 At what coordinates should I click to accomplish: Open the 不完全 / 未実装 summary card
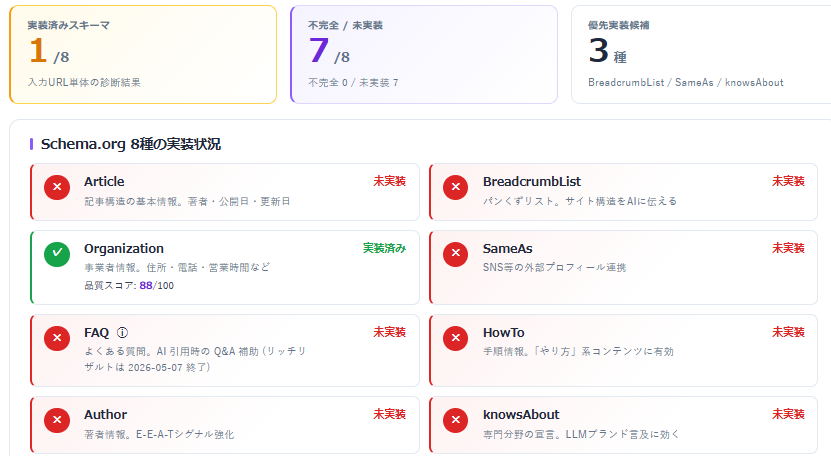(x=424, y=55)
